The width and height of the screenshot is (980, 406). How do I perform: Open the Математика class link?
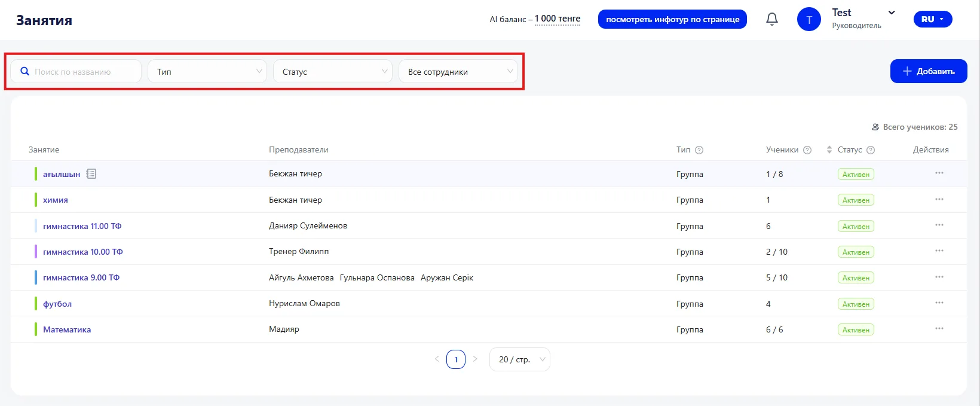pyautogui.click(x=67, y=329)
